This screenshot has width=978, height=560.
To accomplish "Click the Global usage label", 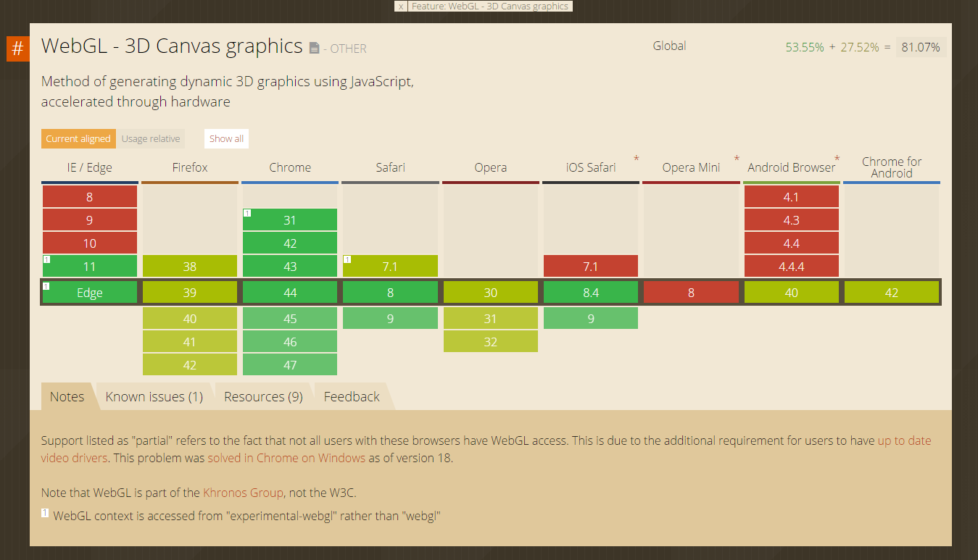I will [669, 46].
